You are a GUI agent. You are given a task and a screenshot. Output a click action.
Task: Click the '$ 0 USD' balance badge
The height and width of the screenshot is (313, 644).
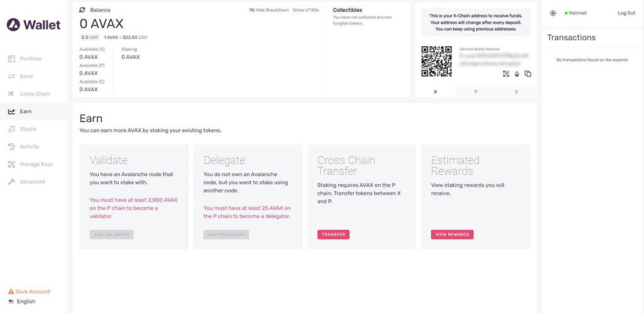point(89,37)
